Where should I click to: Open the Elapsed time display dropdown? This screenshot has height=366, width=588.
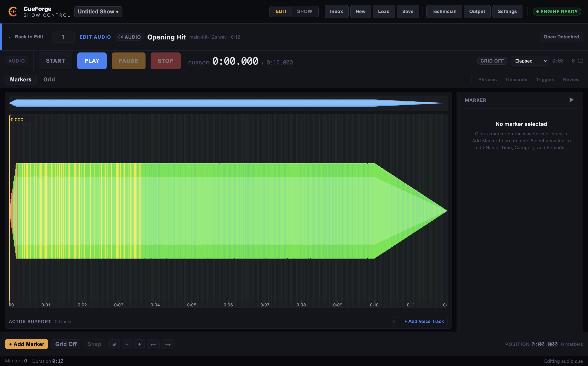click(530, 61)
